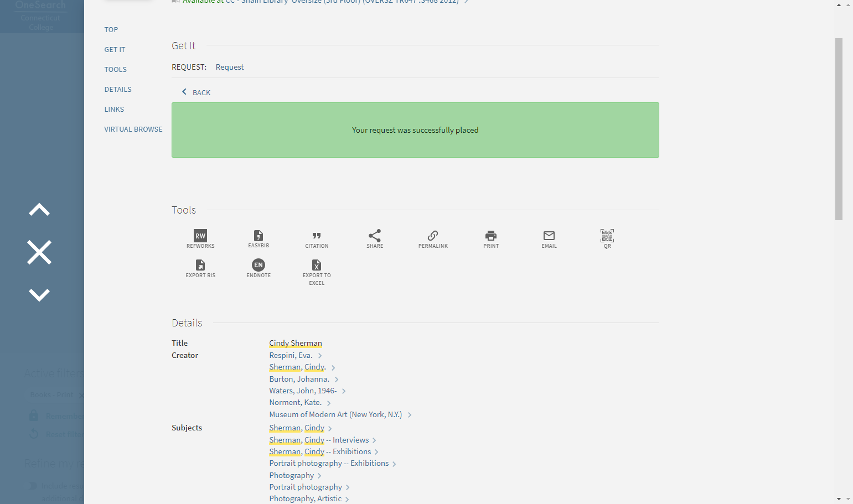Jump to the Virtual Browse section
The width and height of the screenshot is (853, 504).
coord(133,129)
